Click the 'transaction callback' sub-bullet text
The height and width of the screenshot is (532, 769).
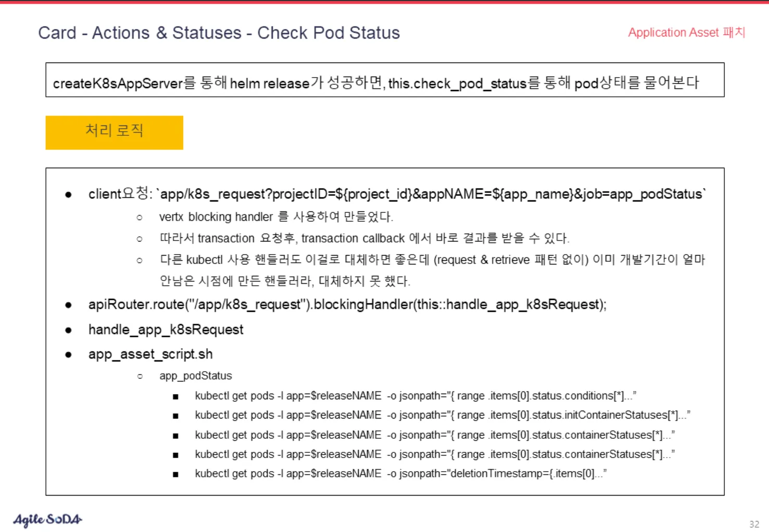tap(364, 238)
